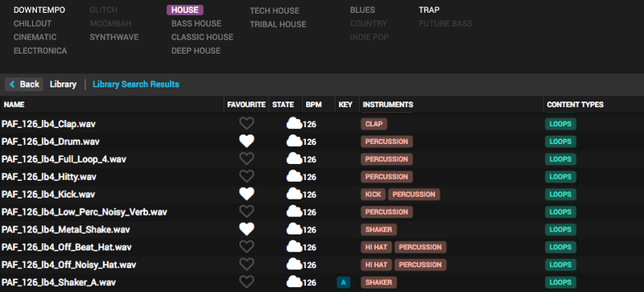Viewport: 644px width, 292px height.
Task: Click cloud state icon for PAF_126_lb4_Off_Noisy_Hat.wav
Action: click(x=294, y=265)
